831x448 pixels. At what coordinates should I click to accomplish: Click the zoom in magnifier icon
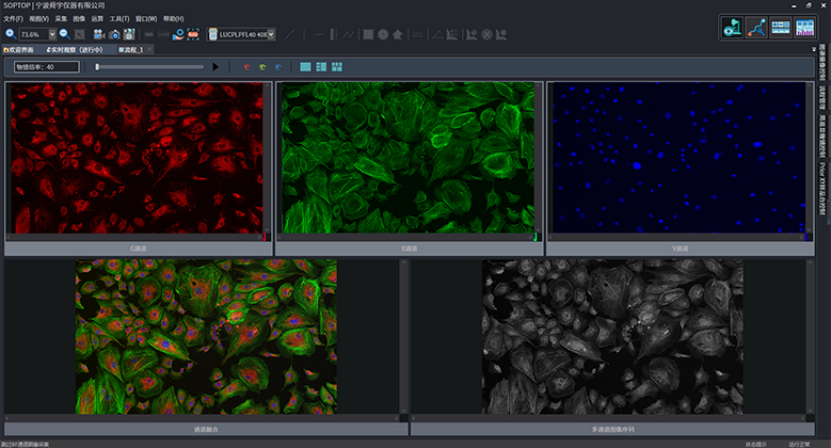click(10, 34)
